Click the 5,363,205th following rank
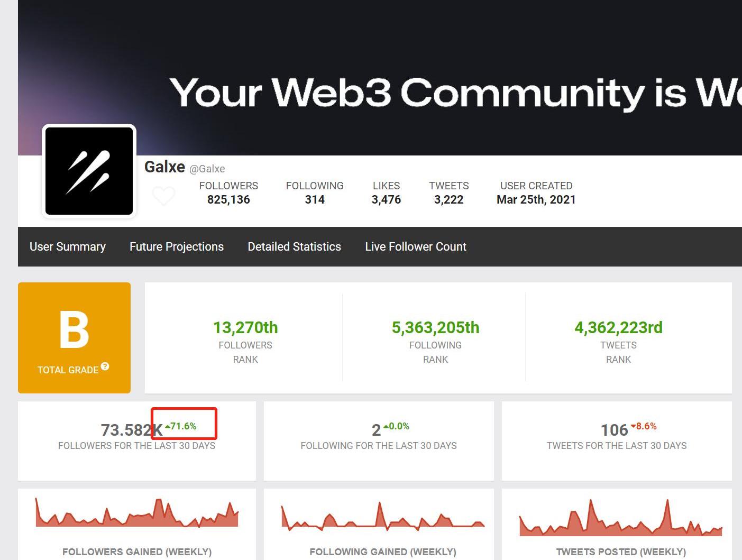This screenshot has width=742, height=560. click(x=435, y=327)
